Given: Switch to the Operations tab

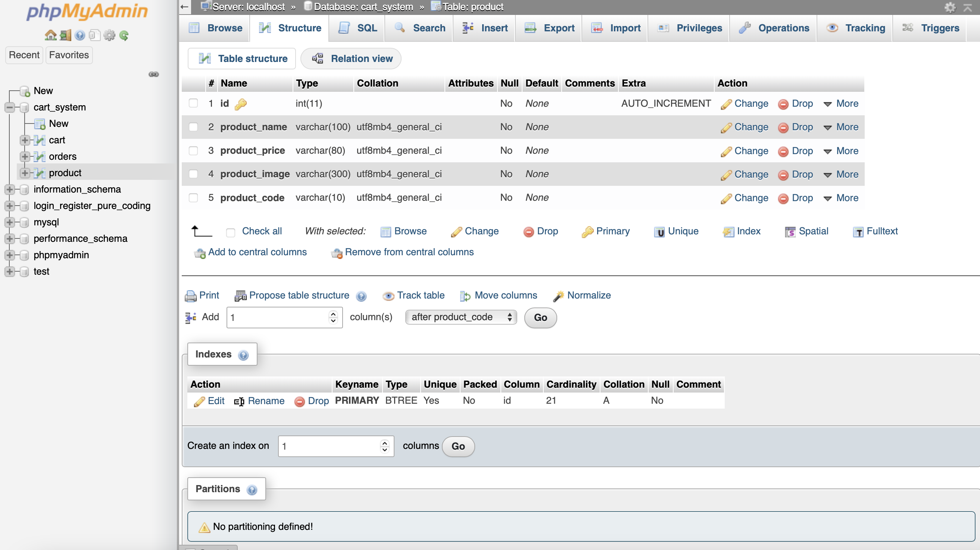Looking at the screenshot, I should (774, 28).
